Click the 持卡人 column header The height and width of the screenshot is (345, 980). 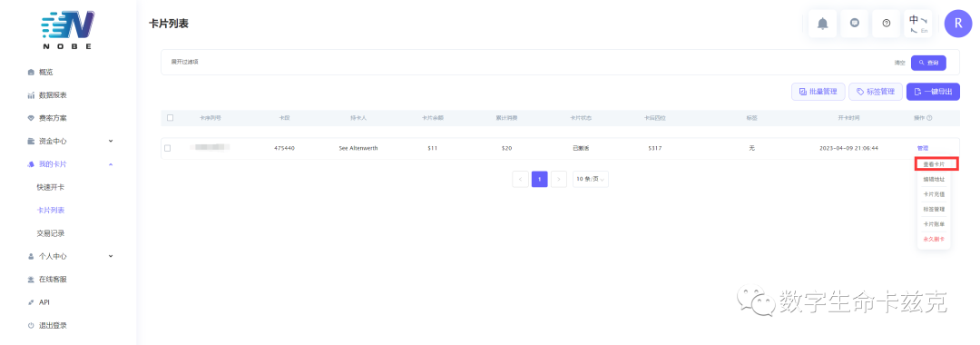point(358,117)
